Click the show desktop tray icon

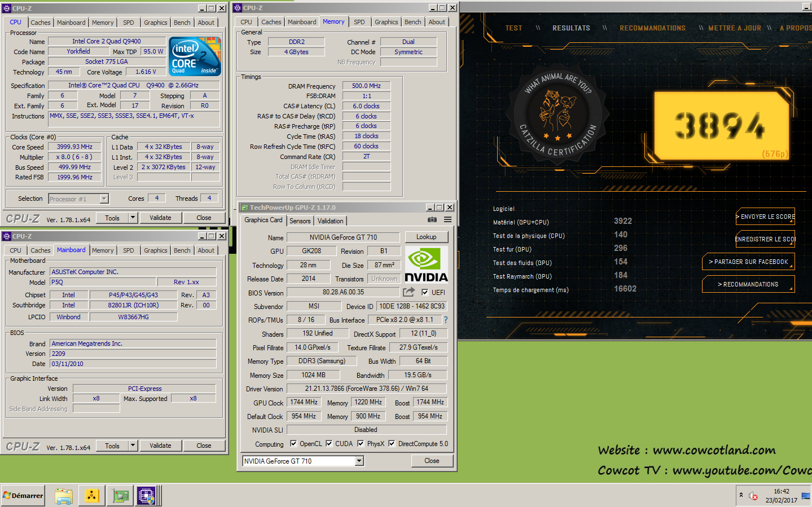(806, 496)
